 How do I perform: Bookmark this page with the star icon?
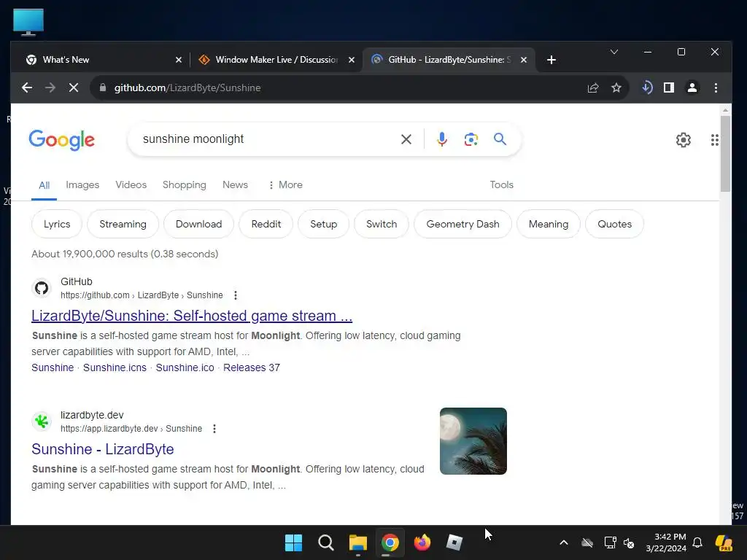click(616, 87)
